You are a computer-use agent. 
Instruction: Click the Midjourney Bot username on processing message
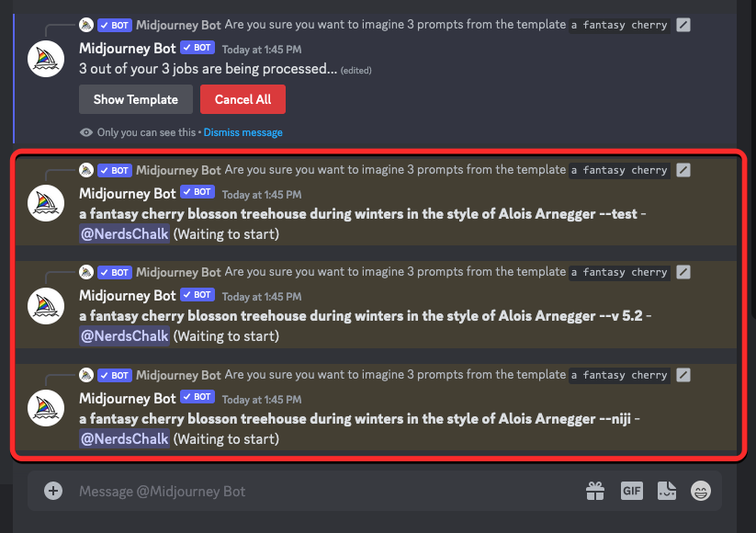(x=127, y=48)
